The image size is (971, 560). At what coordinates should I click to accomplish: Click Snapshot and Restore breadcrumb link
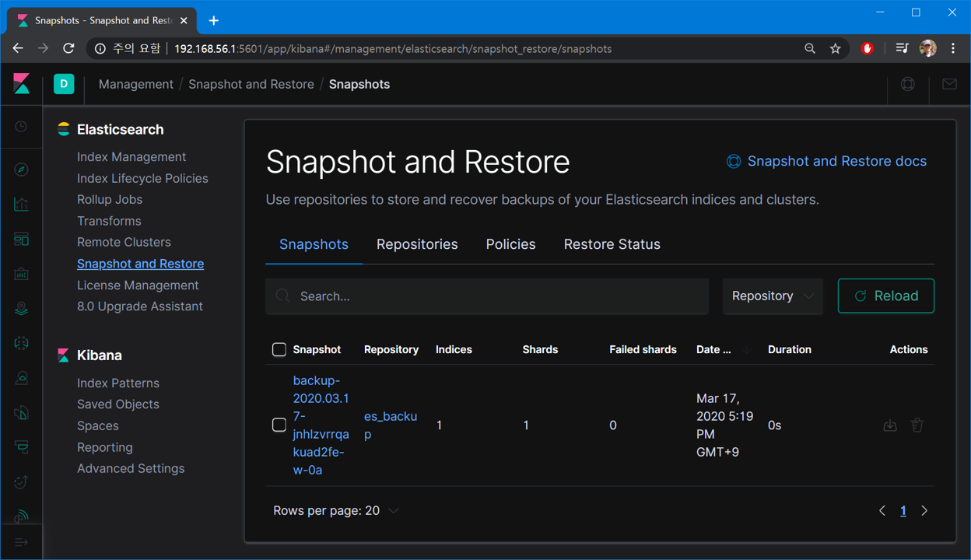click(251, 84)
